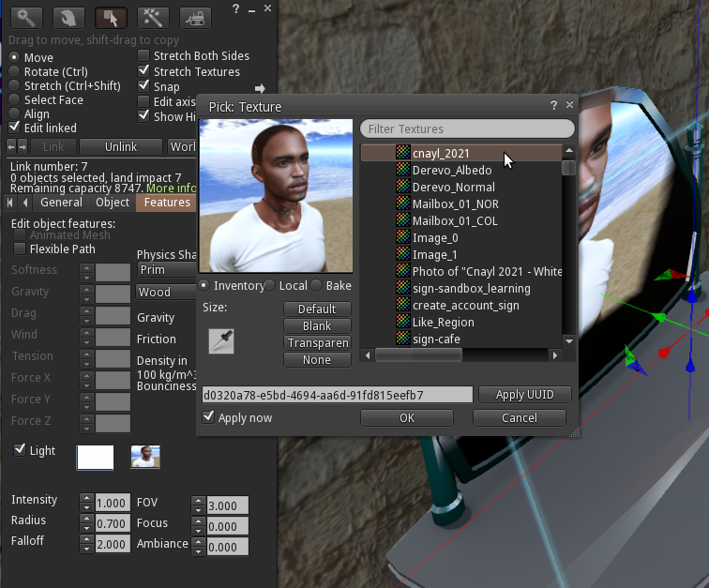Select the Edit (cursor) tool

click(112, 17)
